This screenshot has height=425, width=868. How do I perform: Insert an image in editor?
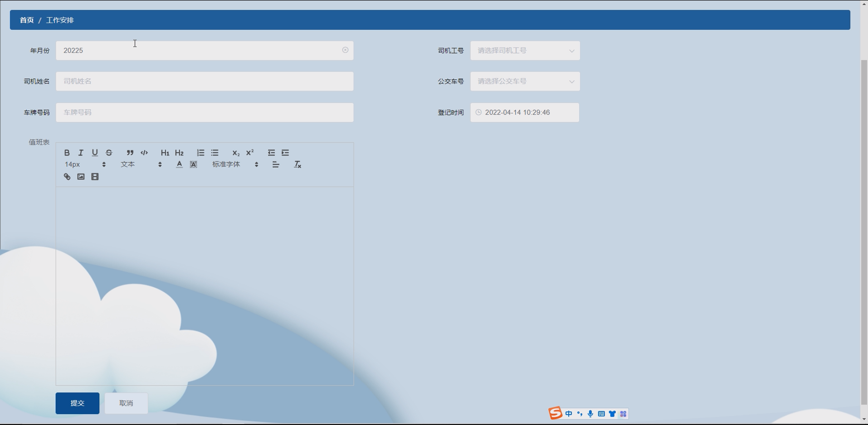pos(81,177)
